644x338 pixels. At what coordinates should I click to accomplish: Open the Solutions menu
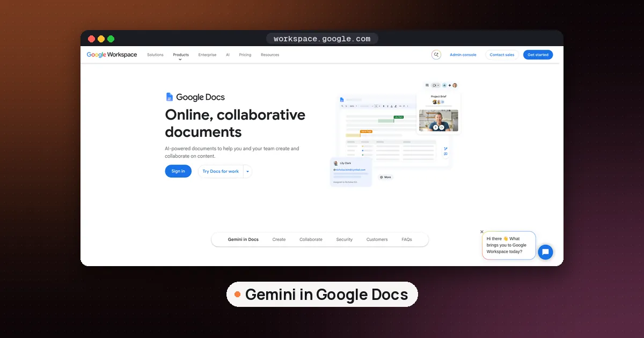click(x=155, y=55)
